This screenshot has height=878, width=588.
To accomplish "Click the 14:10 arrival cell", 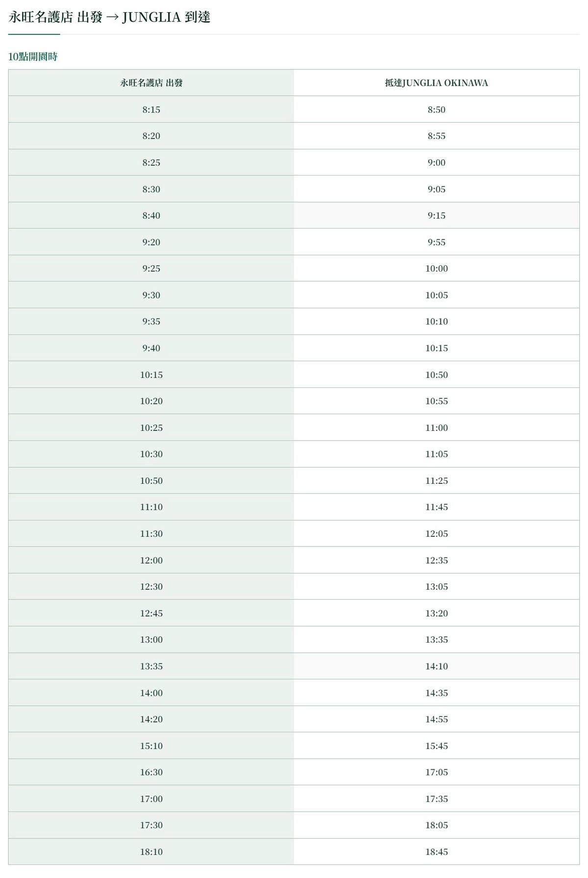I will pos(437,666).
